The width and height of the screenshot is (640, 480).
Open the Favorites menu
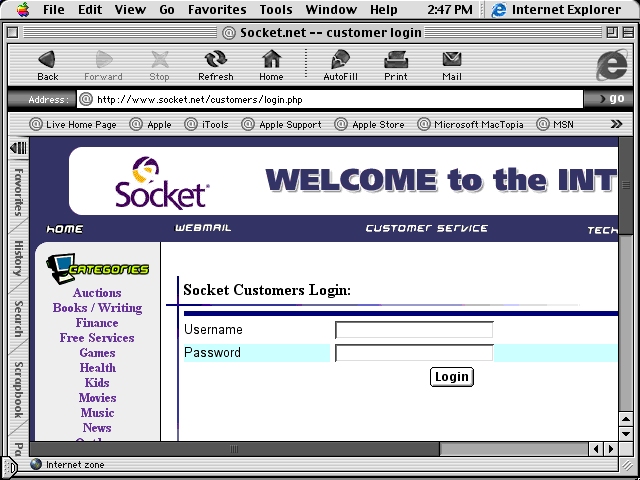click(x=217, y=9)
